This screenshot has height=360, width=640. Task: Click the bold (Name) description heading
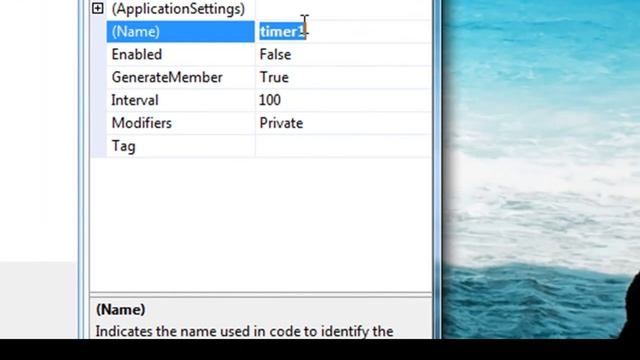click(x=120, y=309)
